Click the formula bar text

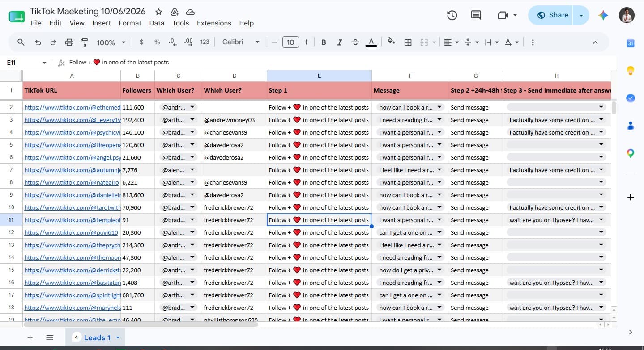tap(119, 63)
